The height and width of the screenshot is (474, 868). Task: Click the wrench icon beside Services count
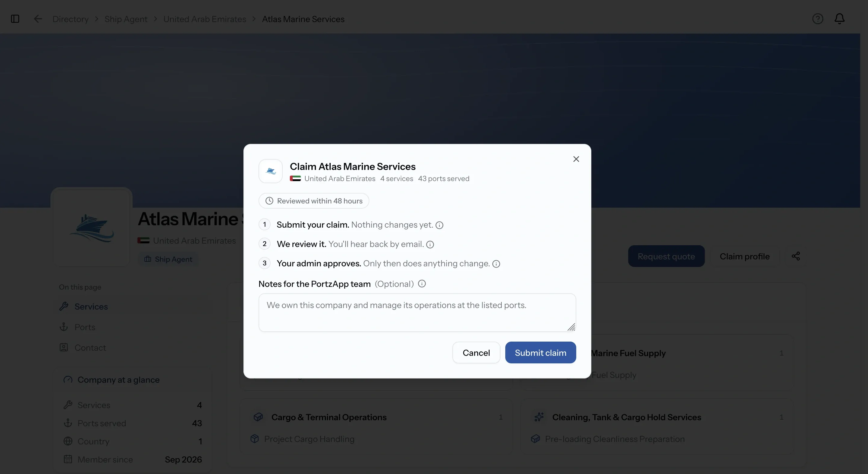(x=68, y=405)
